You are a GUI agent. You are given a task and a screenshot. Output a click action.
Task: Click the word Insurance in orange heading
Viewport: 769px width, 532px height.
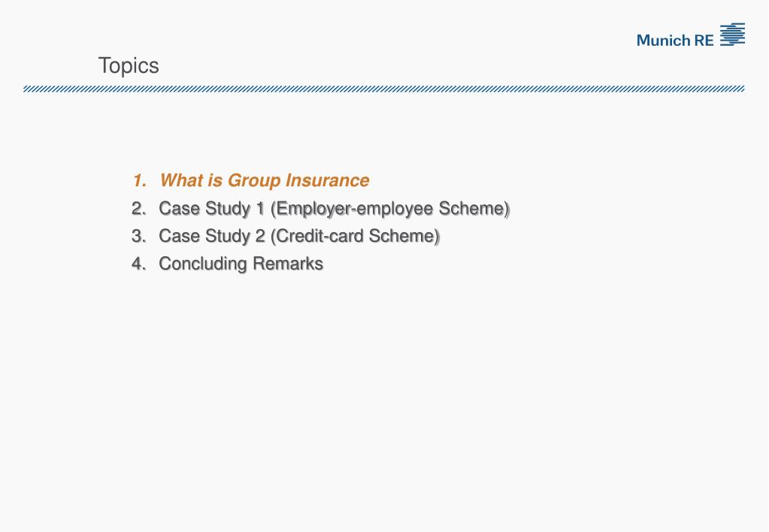(328, 180)
